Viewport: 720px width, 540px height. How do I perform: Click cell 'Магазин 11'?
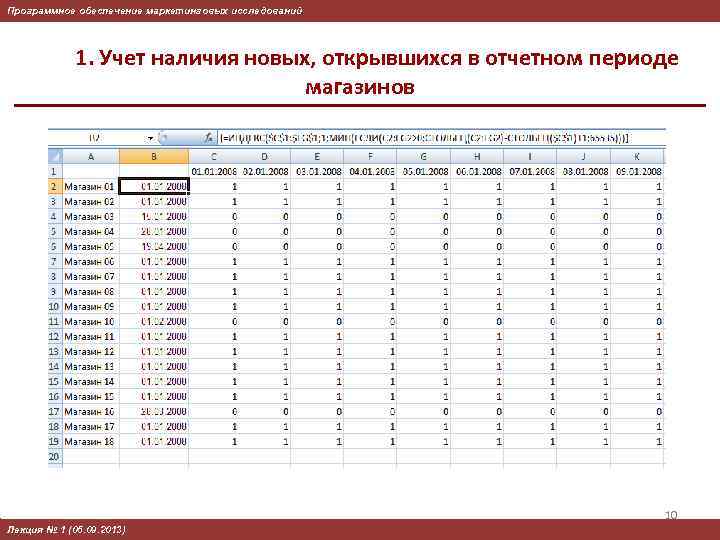coord(90,337)
